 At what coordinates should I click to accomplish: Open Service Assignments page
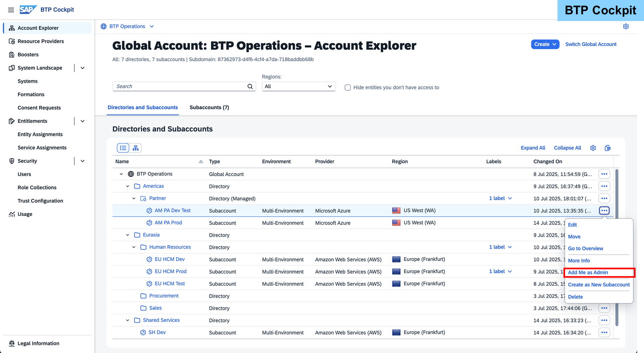pos(42,147)
